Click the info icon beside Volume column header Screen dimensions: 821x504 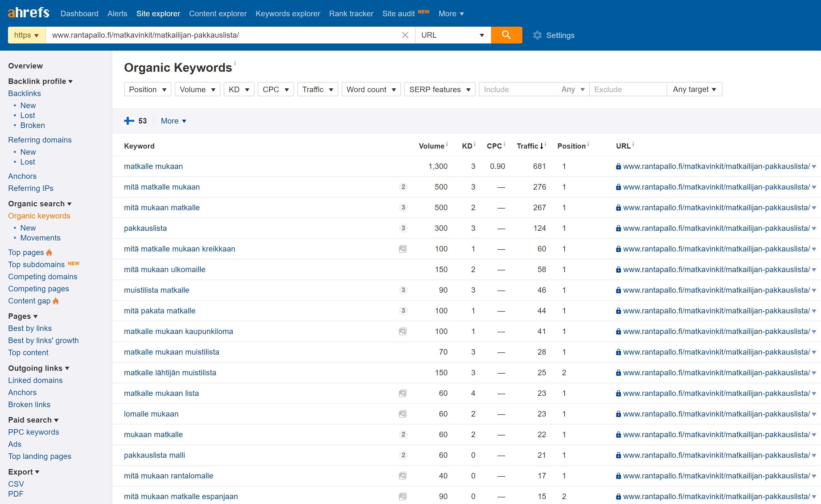[447, 144]
